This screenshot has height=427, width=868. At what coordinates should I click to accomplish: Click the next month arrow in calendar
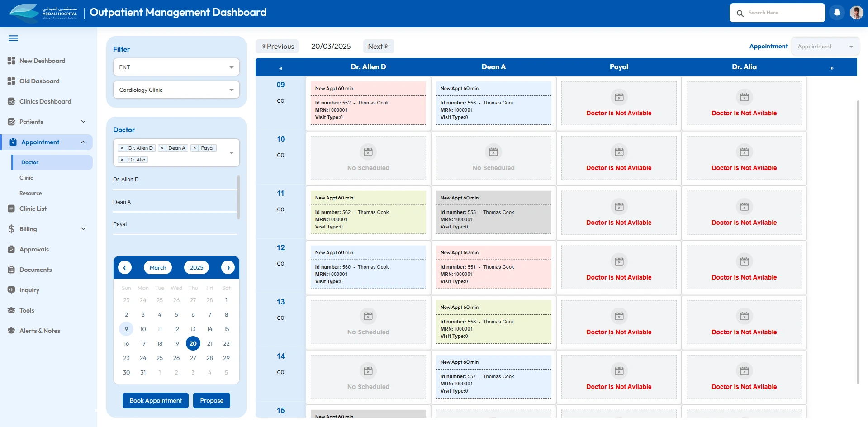click(228, 267)
